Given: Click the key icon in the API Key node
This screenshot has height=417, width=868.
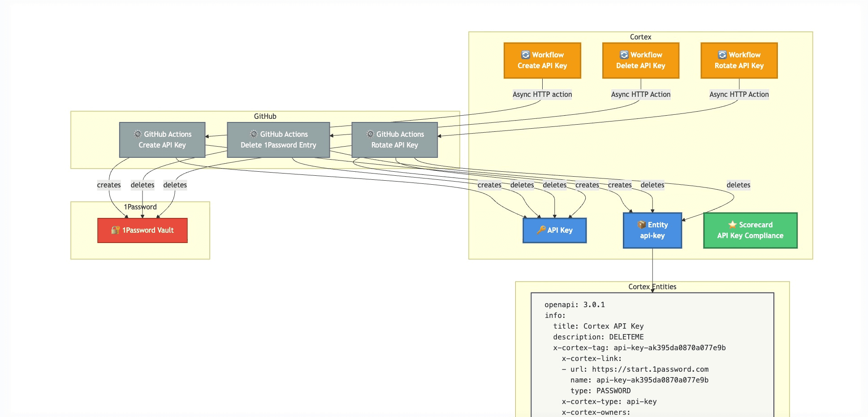Looking at the screenshot, I should coord(541,230).
